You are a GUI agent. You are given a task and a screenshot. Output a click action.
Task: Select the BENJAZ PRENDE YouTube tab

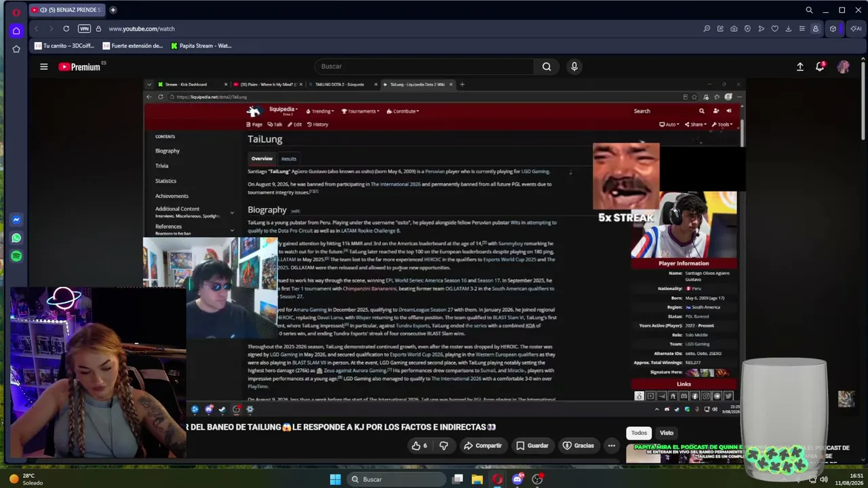[66, 10]
